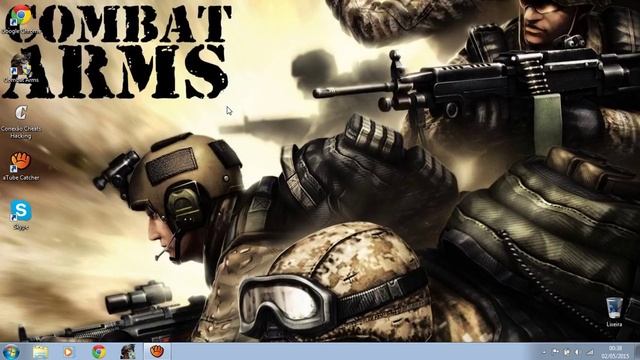Click the Show desktop button
The height and width of the screenshot is (360, 640).
pyautogui.click(x=637, y=352)
